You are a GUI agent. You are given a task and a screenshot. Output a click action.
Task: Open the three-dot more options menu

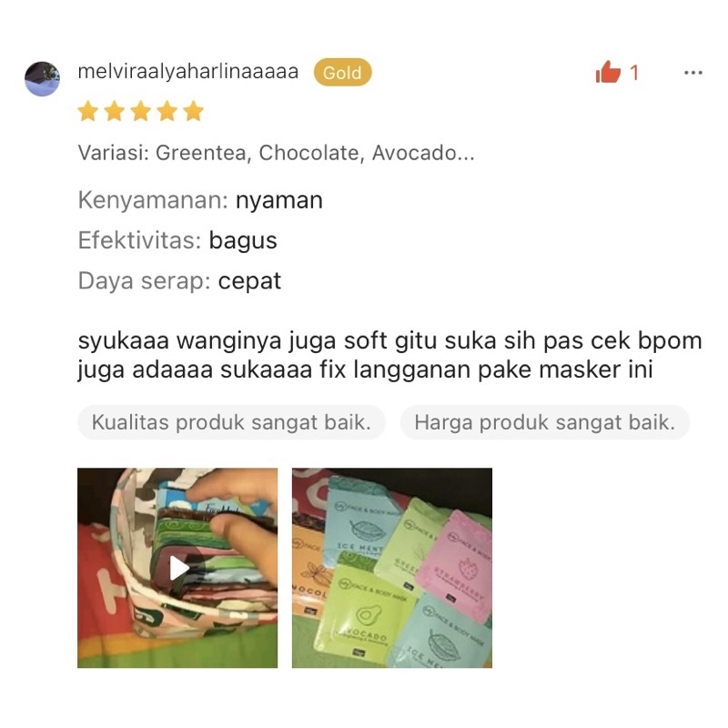[693, 73]
